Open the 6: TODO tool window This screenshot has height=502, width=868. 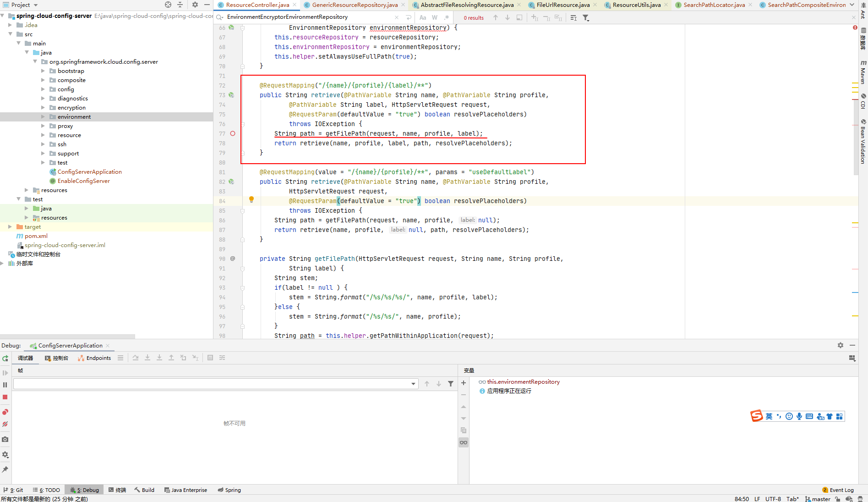pos(46,490)
